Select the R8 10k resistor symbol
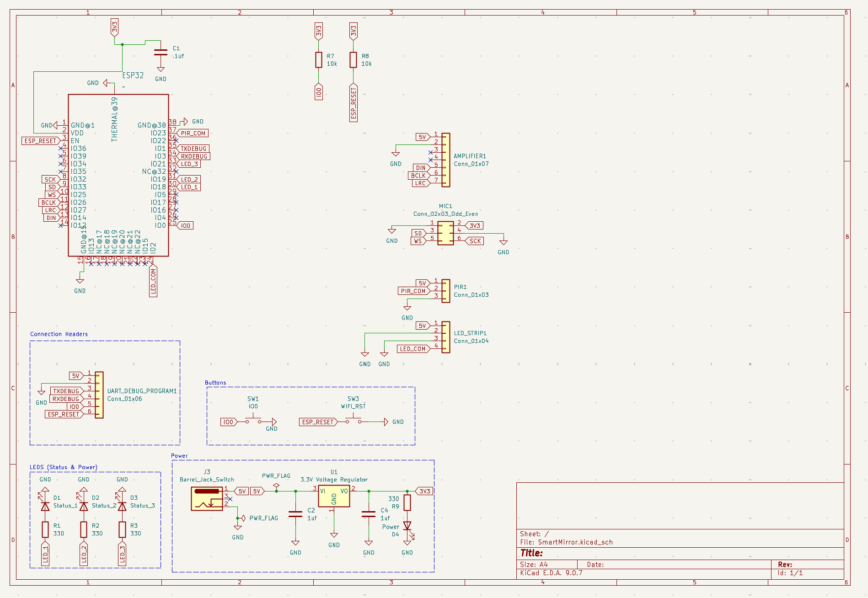 coord(353,60)
